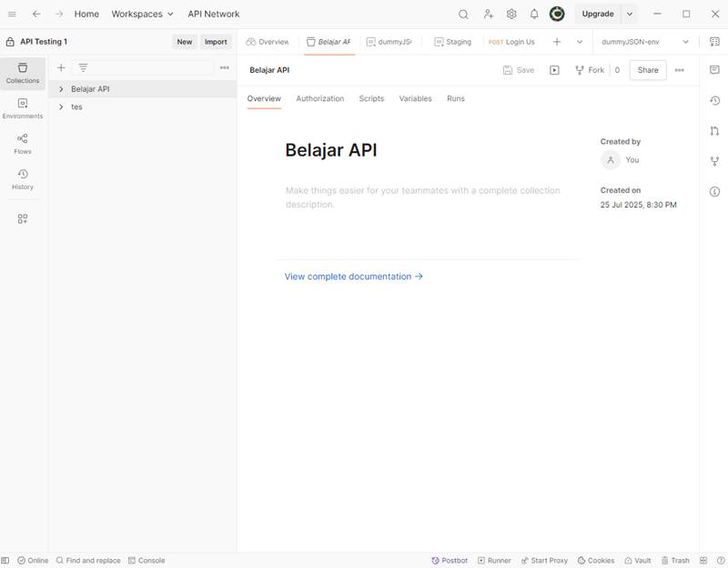Open the History sidebar panel
The height and width of the screenshot is (568, 728).
[x=23, y=179]
